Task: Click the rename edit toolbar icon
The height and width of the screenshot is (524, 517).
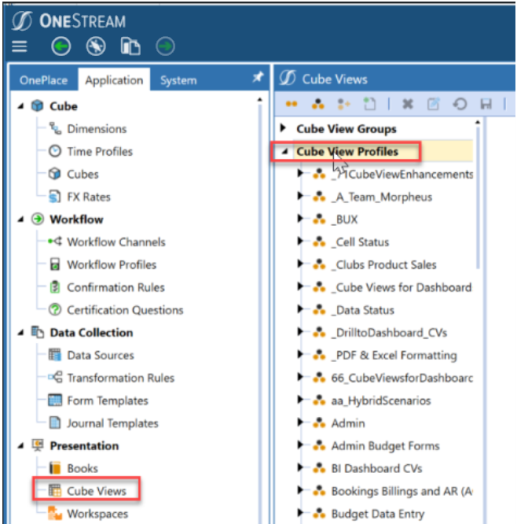Action: (433, 104)
